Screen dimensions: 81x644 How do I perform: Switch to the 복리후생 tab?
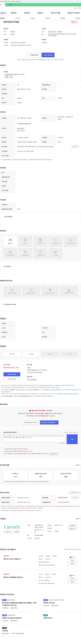pos(48,18)
